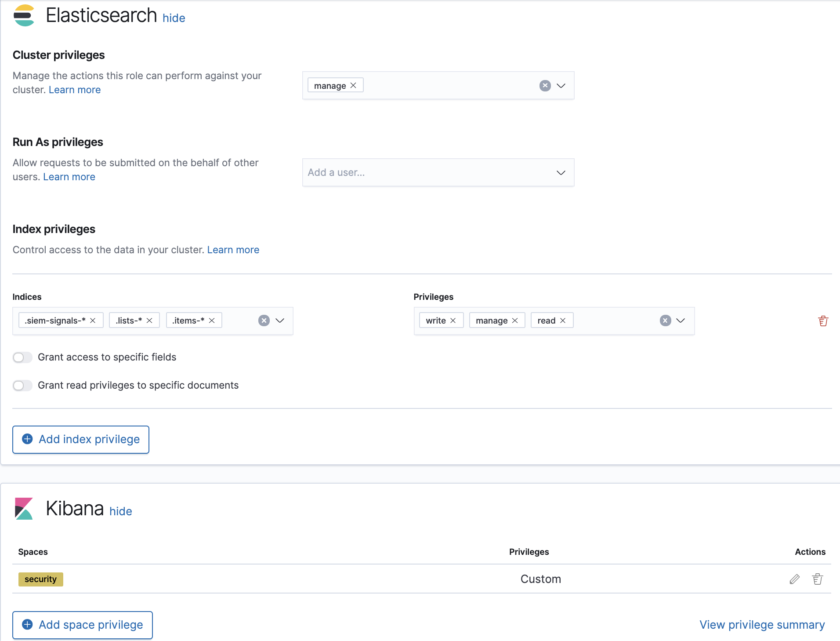The width and height of the screenshot is (840, 641).
Task: Click Add index privilege button
Action: pos(81,439)
